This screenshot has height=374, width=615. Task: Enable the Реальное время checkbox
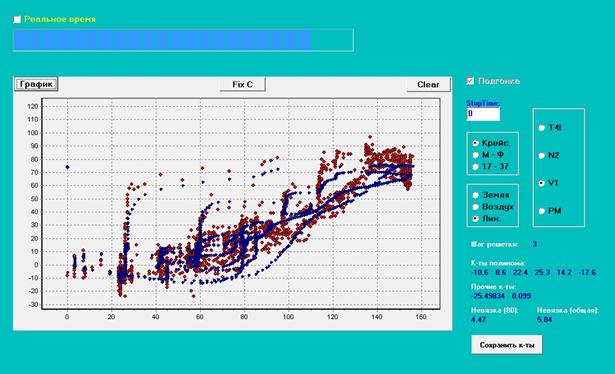click(17, 19)
